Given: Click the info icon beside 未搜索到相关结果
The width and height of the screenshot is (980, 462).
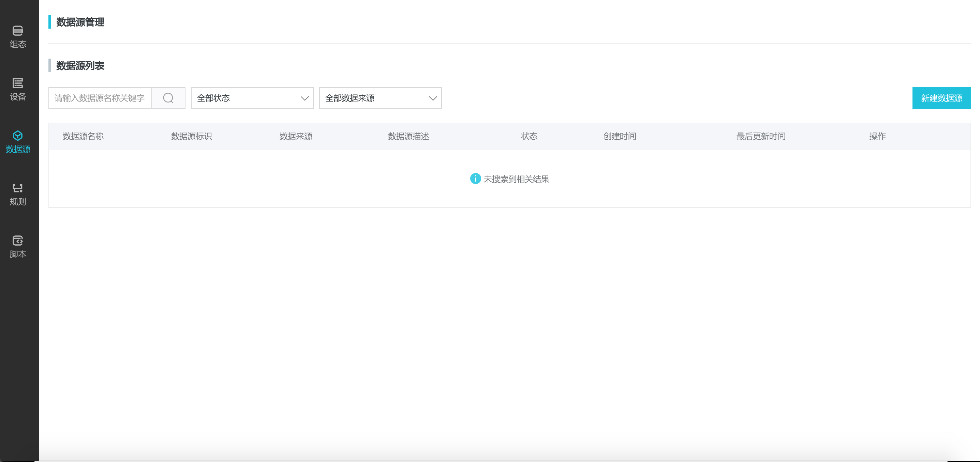Looking at the screenshot, I should [x=475, y=179].
